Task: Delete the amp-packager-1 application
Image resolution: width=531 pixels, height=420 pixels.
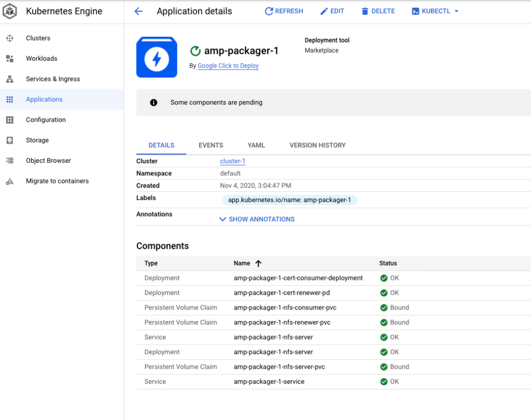Action: coord(378,11)
